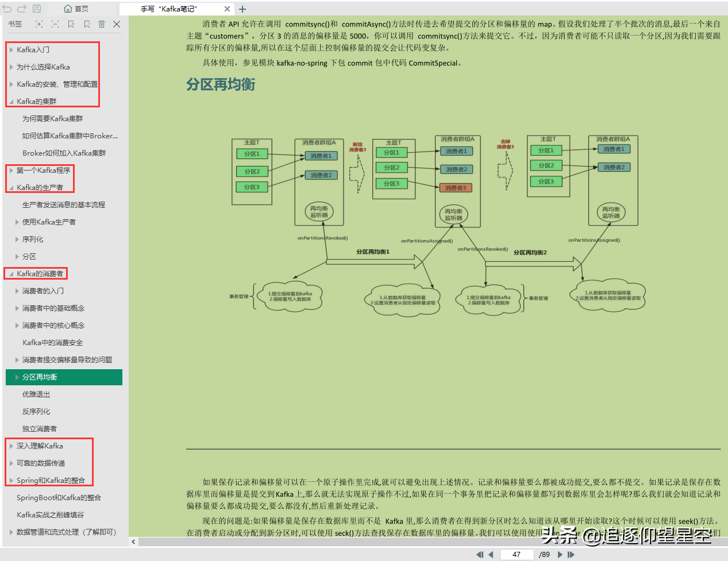The width and height of the screenshot is (728, 561).
Task: Go to 为何需要Kafka集群 bookmark
Action: pyautogui.click(x=53, y=119)
